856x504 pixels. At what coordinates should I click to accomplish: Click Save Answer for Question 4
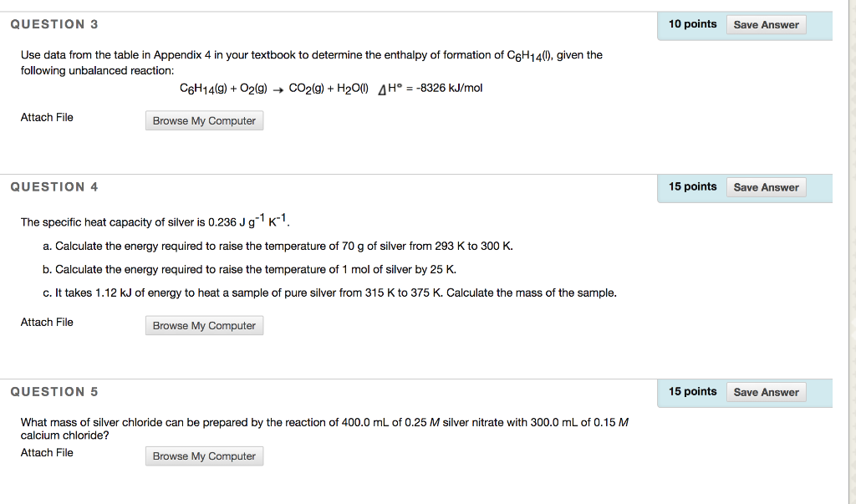pyautogui.click(x=766, y=186)
